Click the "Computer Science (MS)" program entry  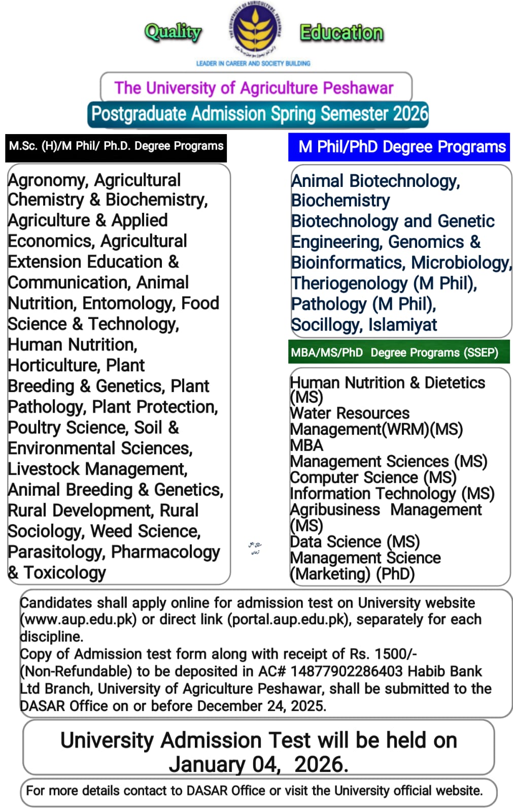(373, 477)
